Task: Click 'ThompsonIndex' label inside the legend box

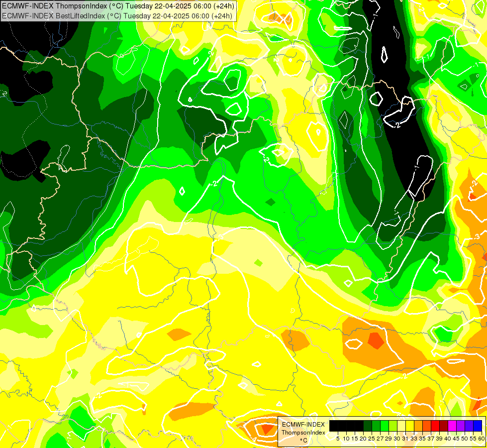Action: (303, 433)
